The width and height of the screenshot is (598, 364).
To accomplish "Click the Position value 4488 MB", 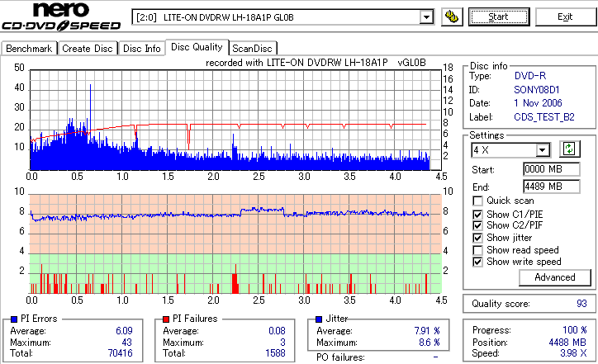I will [x=567, y=343].
